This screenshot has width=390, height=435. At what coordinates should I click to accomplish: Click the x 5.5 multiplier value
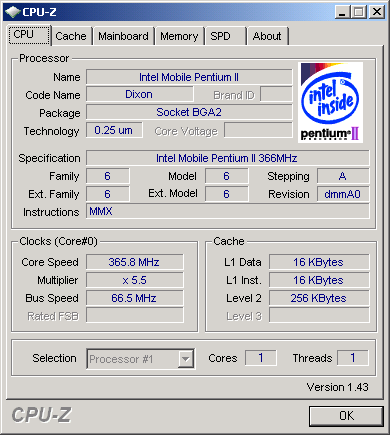click(x=134, y=280)
